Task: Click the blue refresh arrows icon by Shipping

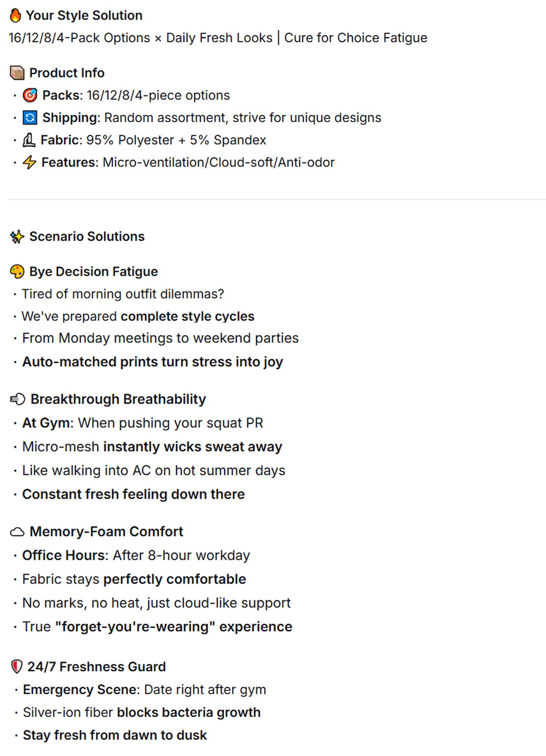Action: [x=30, y=118]
